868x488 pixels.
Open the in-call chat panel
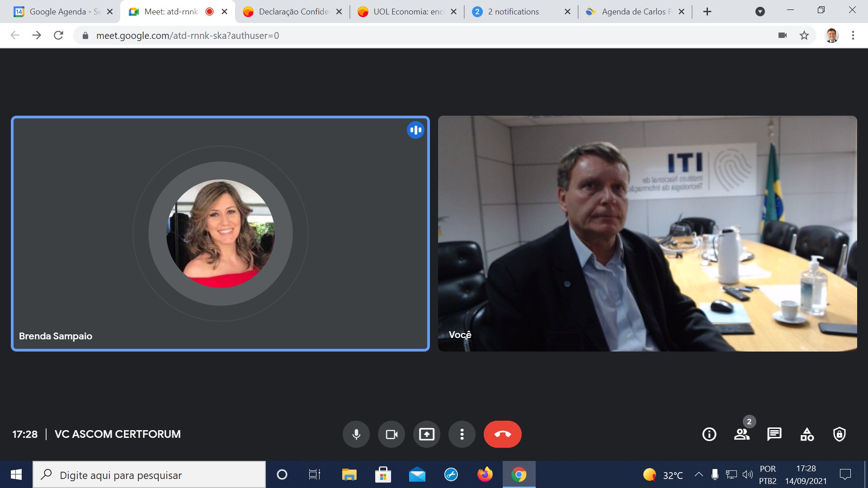point(774,434)
